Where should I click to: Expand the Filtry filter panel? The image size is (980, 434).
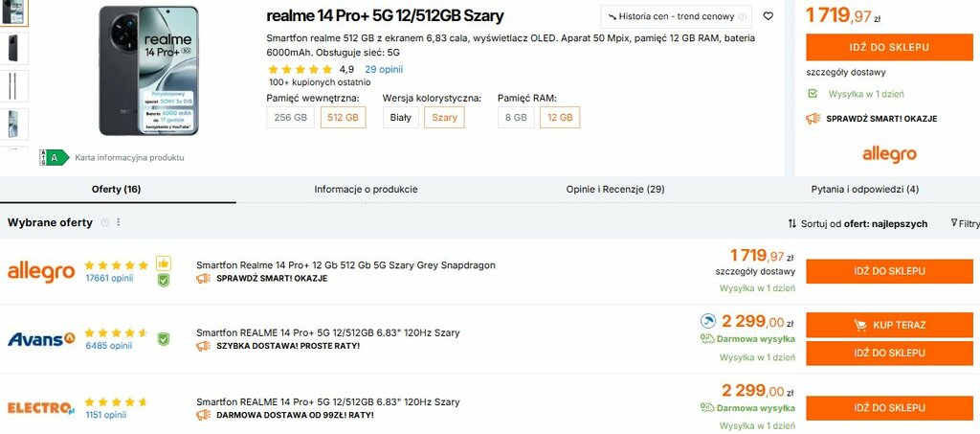[x=965, y=223]
